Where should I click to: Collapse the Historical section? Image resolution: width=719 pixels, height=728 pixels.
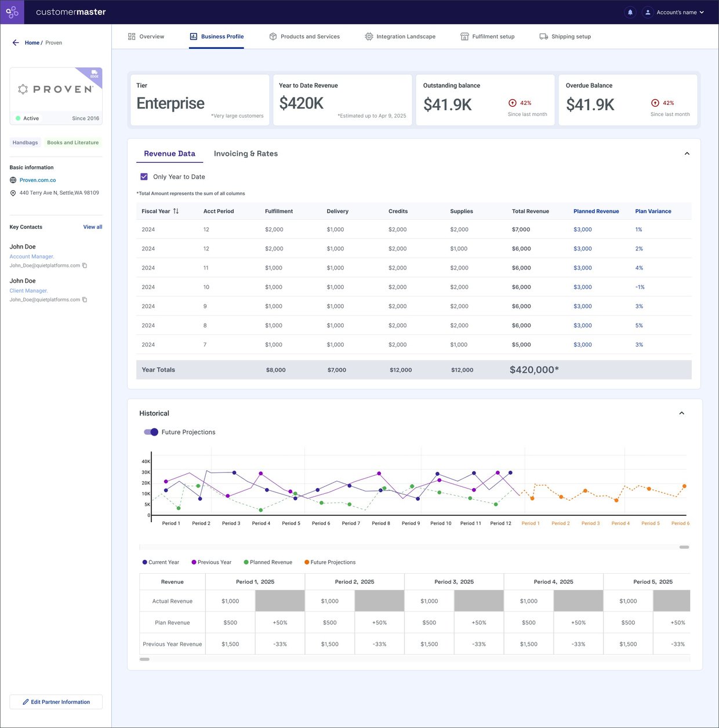pos(682,413)
